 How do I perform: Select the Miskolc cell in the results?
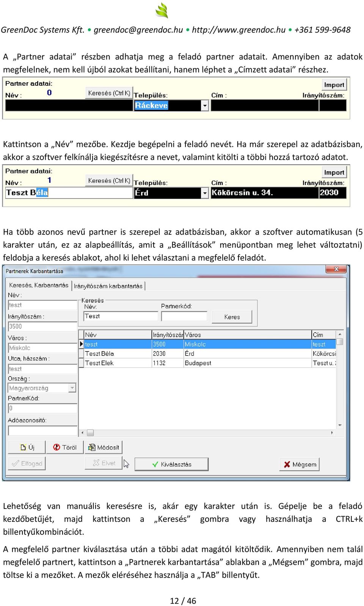[247, 344]
